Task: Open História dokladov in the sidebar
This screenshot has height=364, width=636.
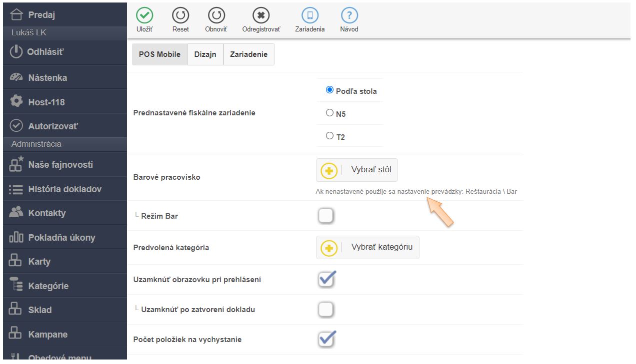Action: pos(64,189)
